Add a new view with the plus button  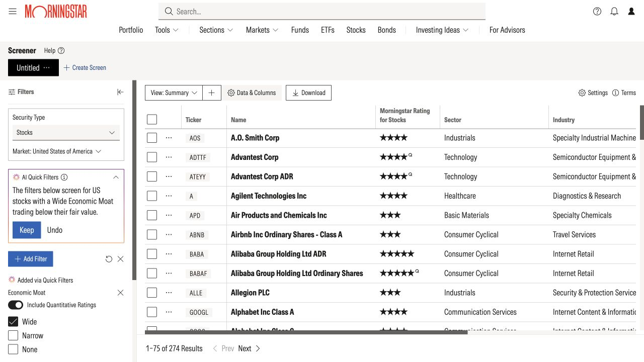(212, 93)
